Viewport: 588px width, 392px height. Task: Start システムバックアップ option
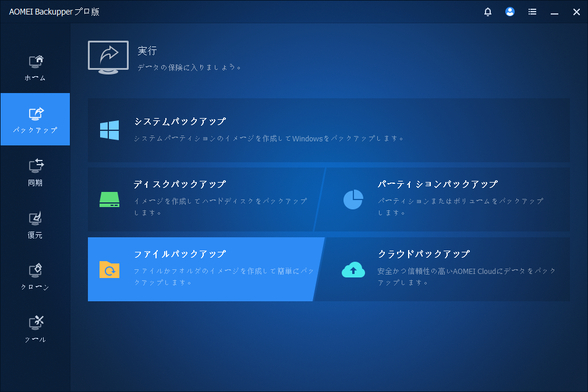(x=329, y=130)
